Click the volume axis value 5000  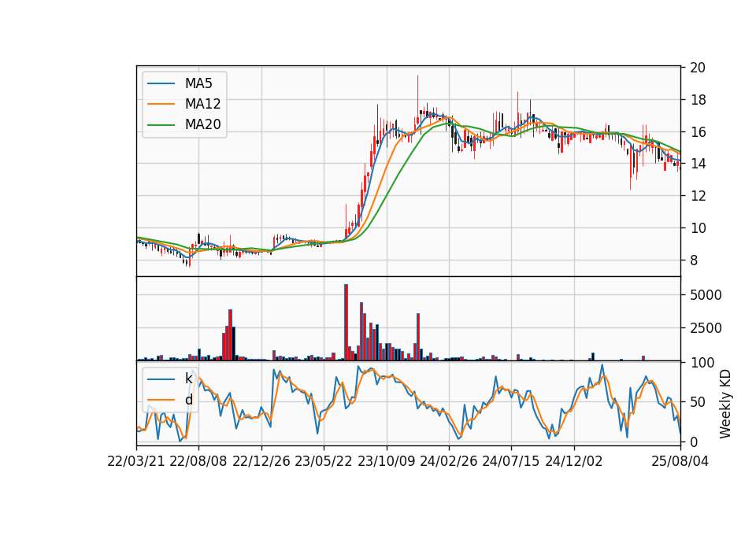[706, 295]
